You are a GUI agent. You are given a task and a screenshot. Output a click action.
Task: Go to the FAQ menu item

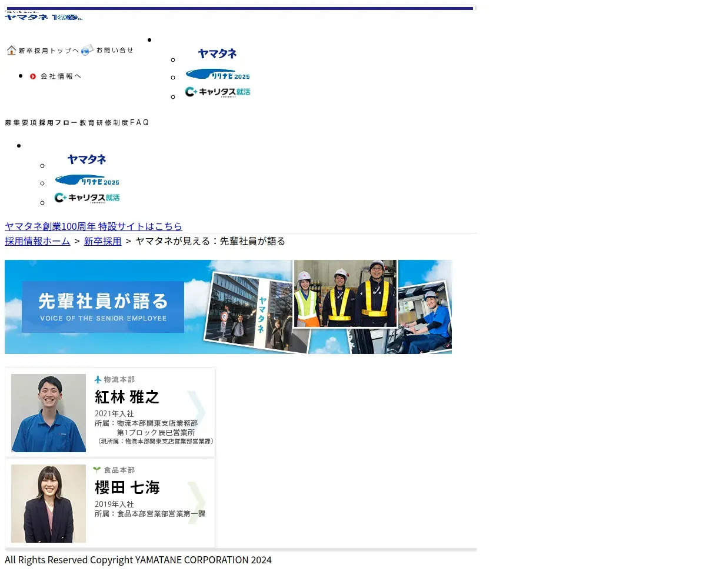[139, 122]
